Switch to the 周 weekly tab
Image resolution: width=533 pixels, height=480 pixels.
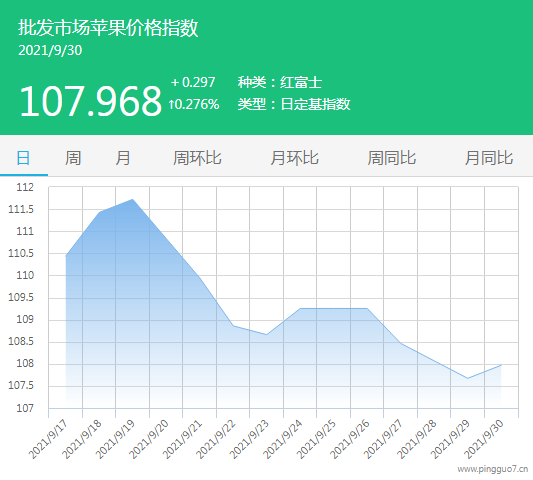pyautogui.click(x=73, y=158)
